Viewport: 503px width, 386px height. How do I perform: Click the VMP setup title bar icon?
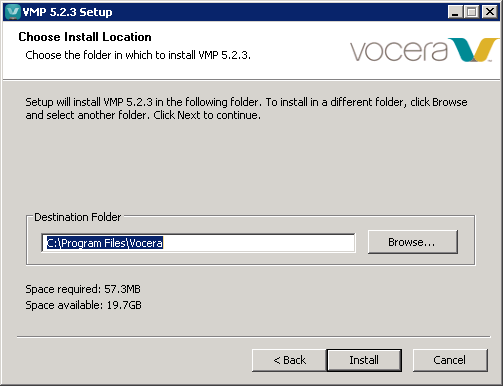point(13,12)
